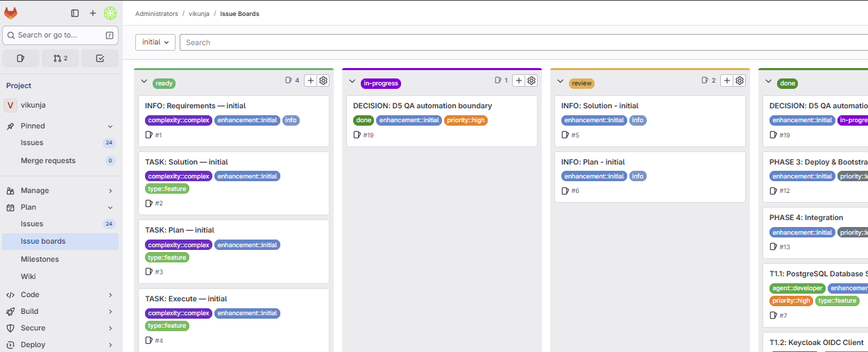Click the vikunja project avatar

pyautogui.click(x=10, y=105)
